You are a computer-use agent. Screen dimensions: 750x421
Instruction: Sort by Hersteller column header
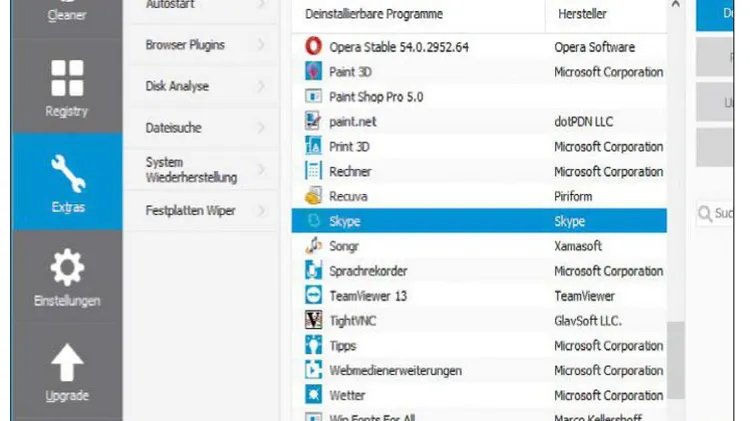[x=606, y=14]
